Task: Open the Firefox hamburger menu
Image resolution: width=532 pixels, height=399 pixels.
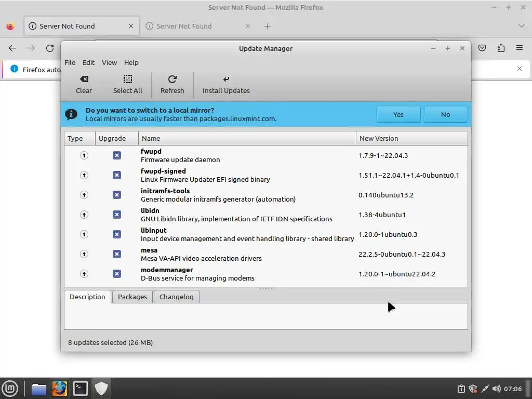Action: click(x=520, y=48)
